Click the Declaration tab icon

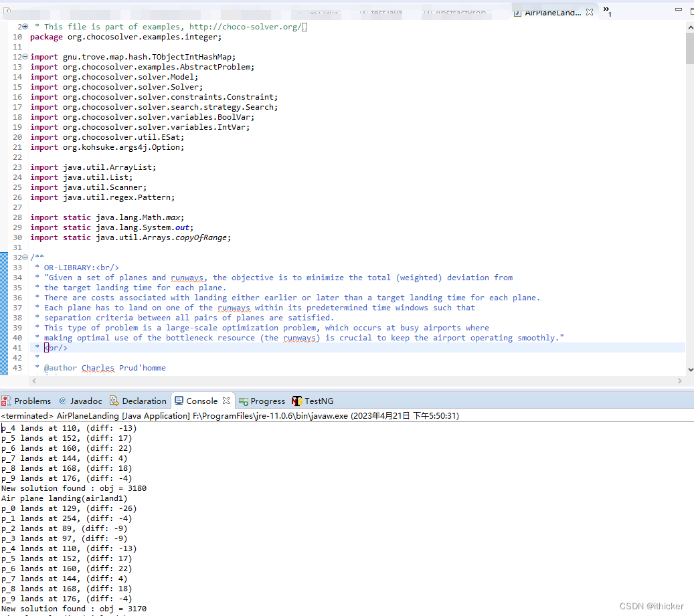(114, 401)
